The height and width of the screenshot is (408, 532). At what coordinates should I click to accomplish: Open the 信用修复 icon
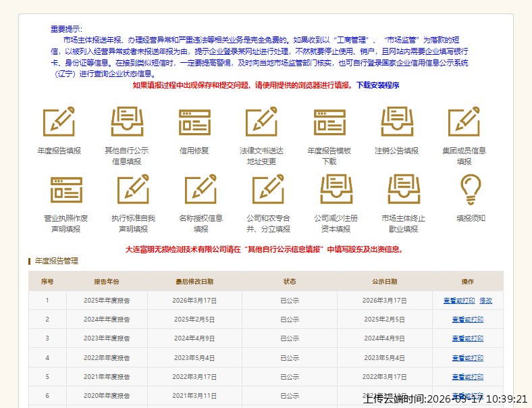click(x=194, y=122)
